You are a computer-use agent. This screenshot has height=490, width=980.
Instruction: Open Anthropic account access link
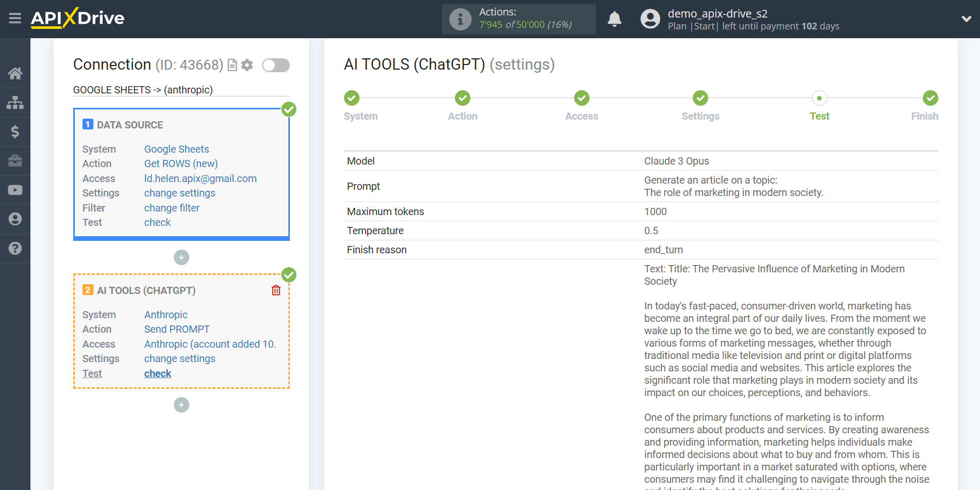tap(210, 344)
